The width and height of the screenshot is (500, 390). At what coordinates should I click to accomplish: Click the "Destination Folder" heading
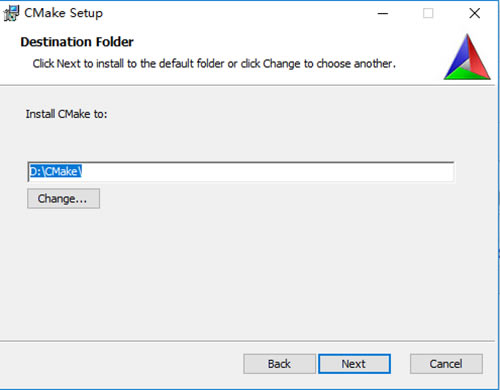[77, 42]
